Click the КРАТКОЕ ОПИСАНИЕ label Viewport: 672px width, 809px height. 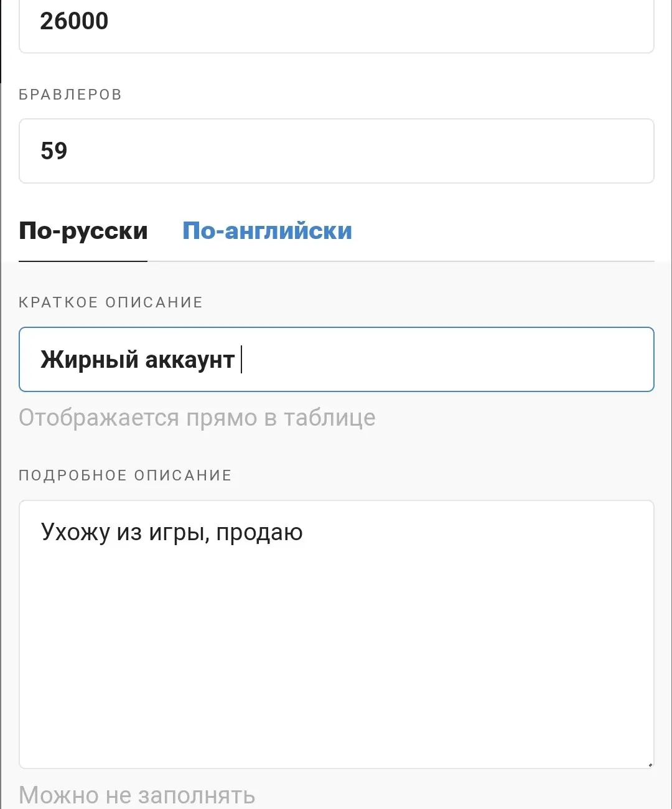tap(111, 302)
